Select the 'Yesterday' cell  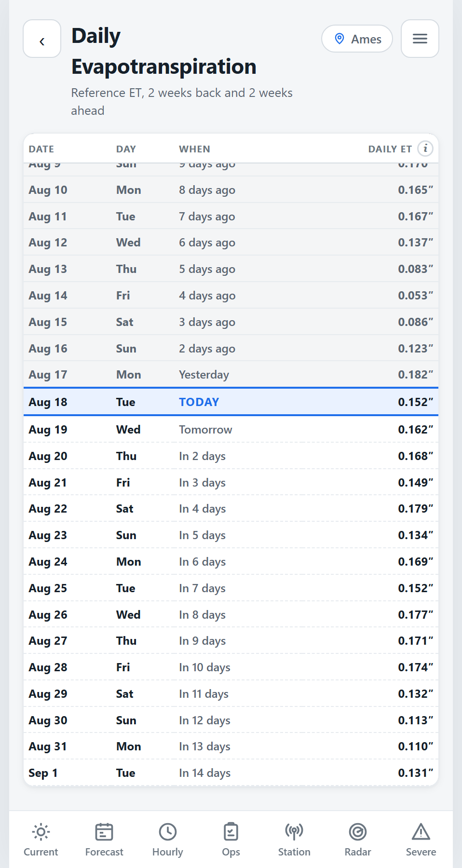204,375
